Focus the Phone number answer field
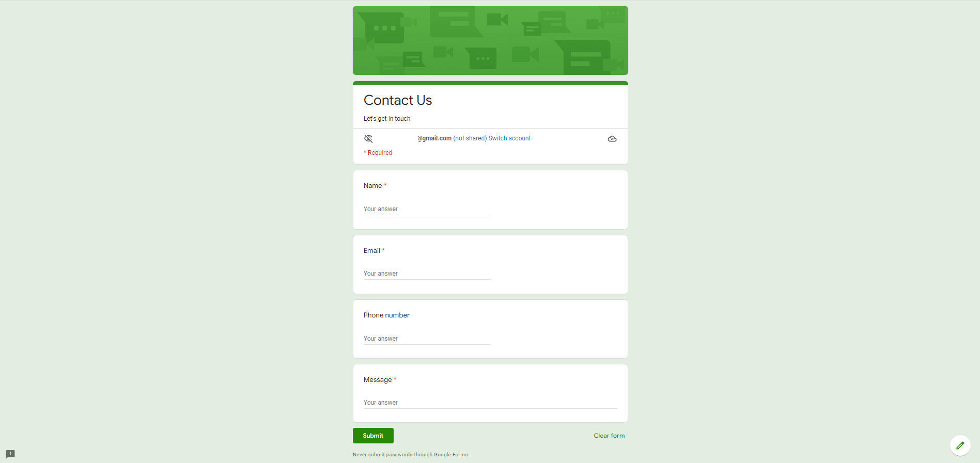This screenshot has width=980, height=463. click(x=427, y=339)
